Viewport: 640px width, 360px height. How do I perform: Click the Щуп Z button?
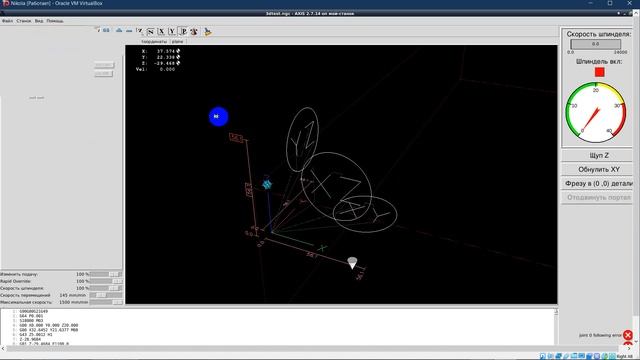point(599,156)
